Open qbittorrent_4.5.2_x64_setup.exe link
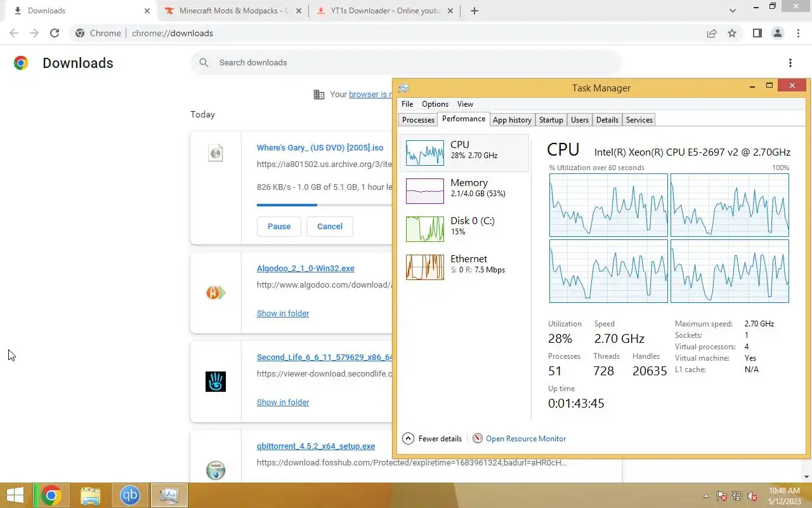This screenshot has width=812, height=508. click(x=316, y=446)
